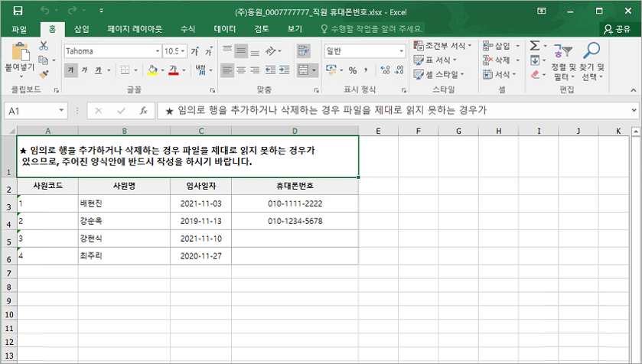Viewport: 642px width, 364px height.
Task: Click the Copy icon in clipboard group
Action: 44,60
